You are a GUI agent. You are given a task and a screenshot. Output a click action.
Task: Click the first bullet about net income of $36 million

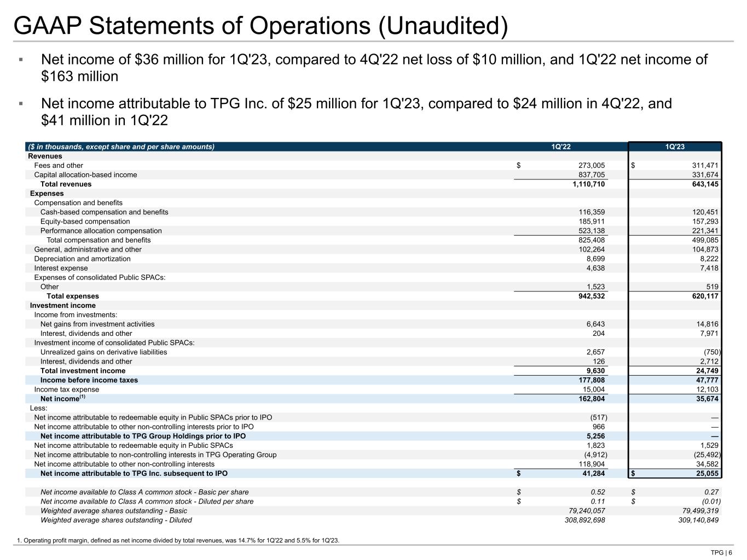pyautogui.click(x=374, y=68)
